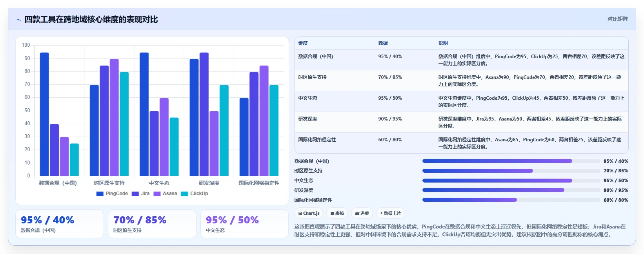This screenshot has height=254, width=644.
Task: Click the Chart.js tag button
Action: pyautogui.click(x=309, y=213)
